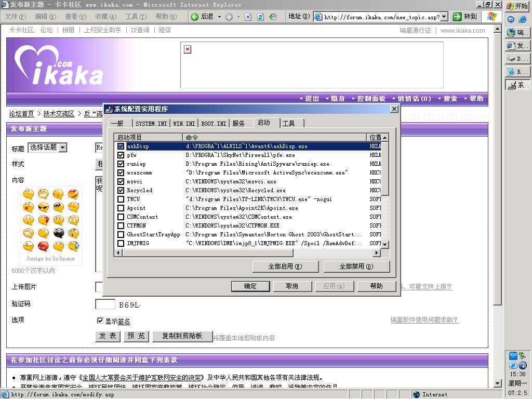Click the page icon in address bar
Viewport: 532px width, 399px height.
point(318,17)
